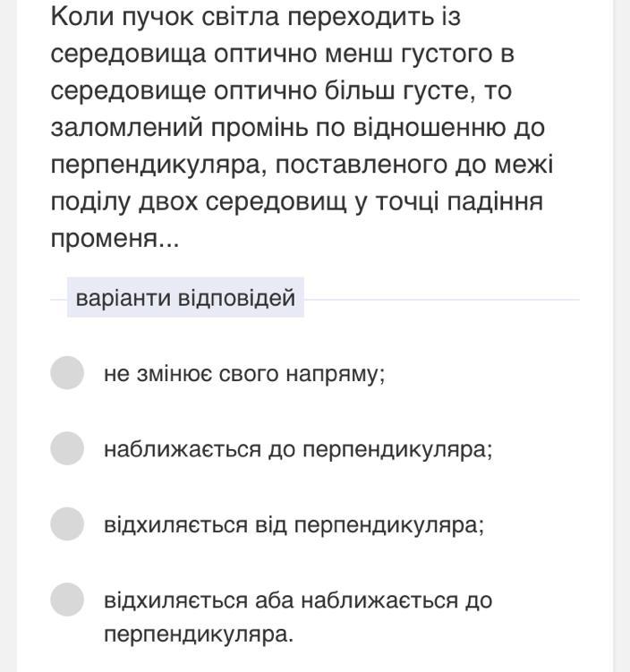Click text 'відхиляється аба наближається до'
This screenshot has width=630, height=672.
click(298, 600)
